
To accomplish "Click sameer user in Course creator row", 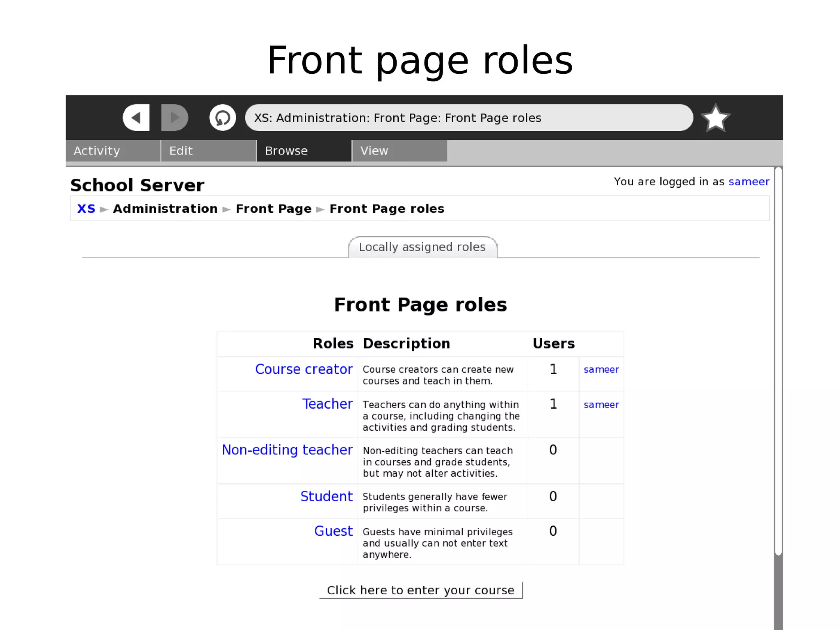I will pyautogui.click(x=601, y=370).
